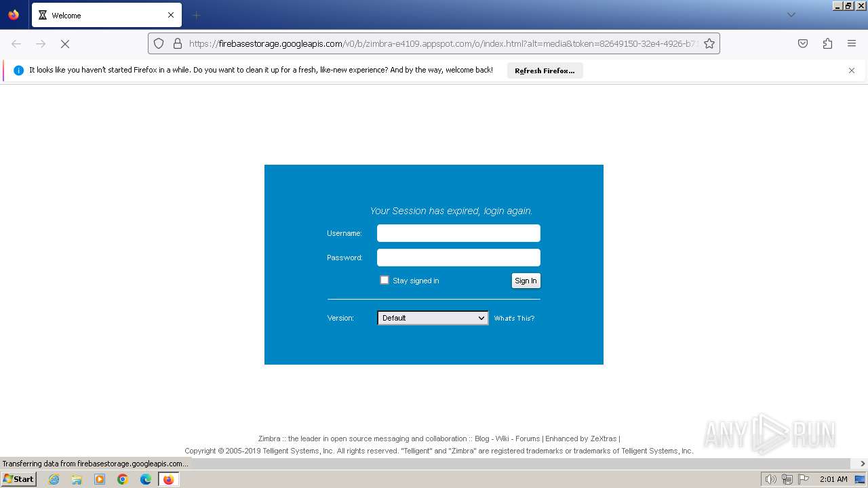Image resolution: width=868 pixels, height=488 pixels.
Task: Toggle the Stay signed in checkbox
Action: pyautogui.click(x=384, y=280)
